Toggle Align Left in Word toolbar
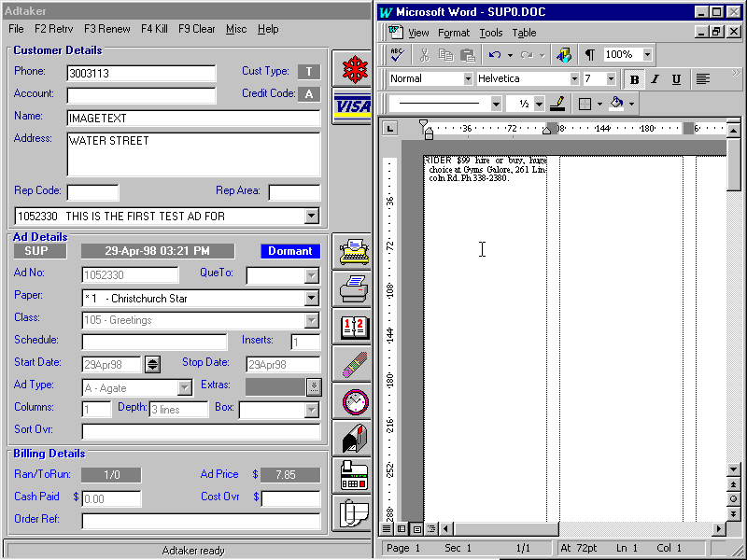This screenshot has height=560, width=747. click(703, 79)
